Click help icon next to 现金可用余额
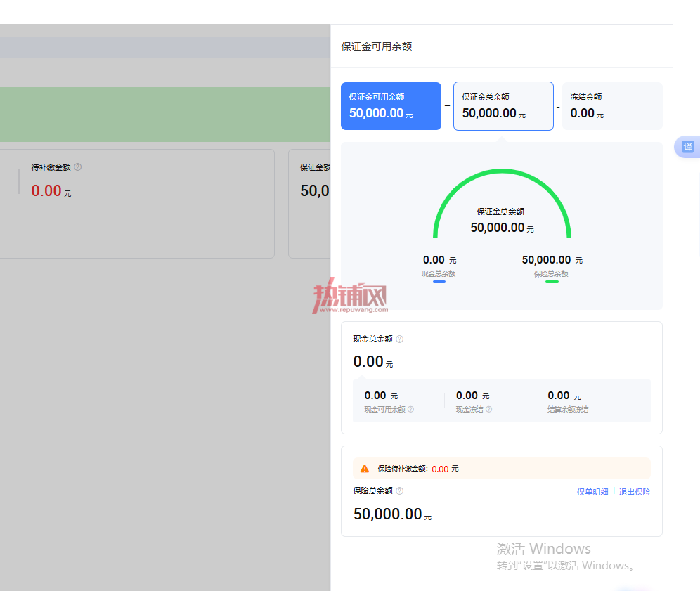This screenshot has width=700, height=591. (410, 409)
